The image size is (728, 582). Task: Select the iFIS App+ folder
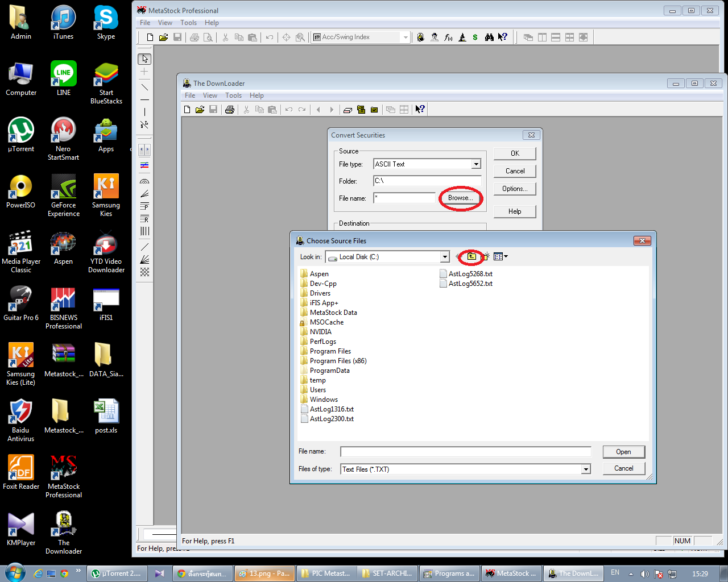[x=319, y=303]
